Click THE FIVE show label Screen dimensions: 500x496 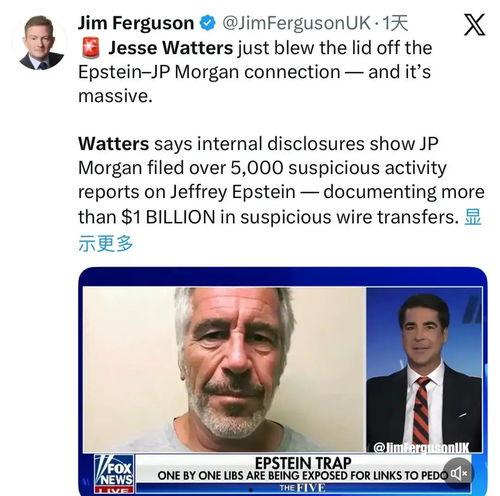click(x=302, y=488)
